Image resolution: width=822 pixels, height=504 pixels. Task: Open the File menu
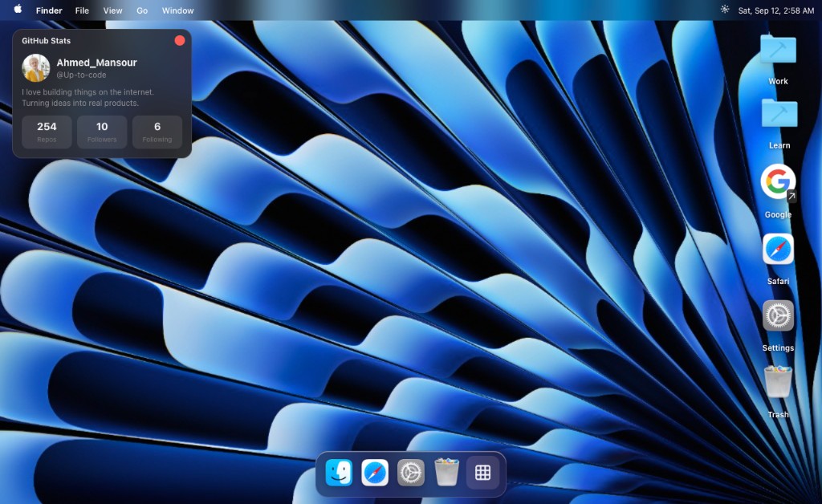point(82,10)
